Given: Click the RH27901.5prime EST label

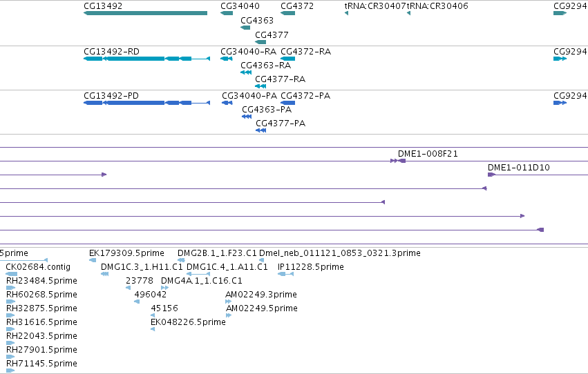Looking at the screenshot, I should click(x=41, y=351).
